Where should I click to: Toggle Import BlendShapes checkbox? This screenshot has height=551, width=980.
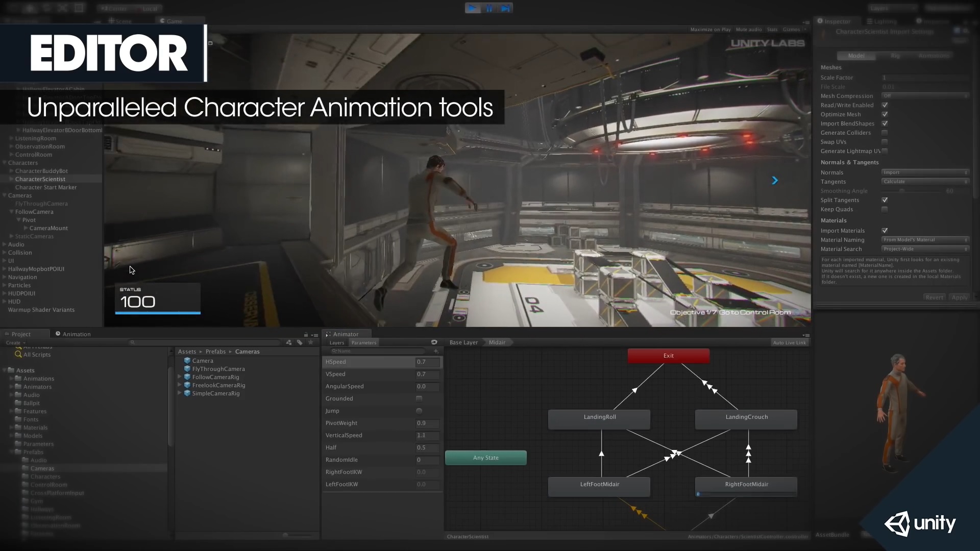coord(885,123)
